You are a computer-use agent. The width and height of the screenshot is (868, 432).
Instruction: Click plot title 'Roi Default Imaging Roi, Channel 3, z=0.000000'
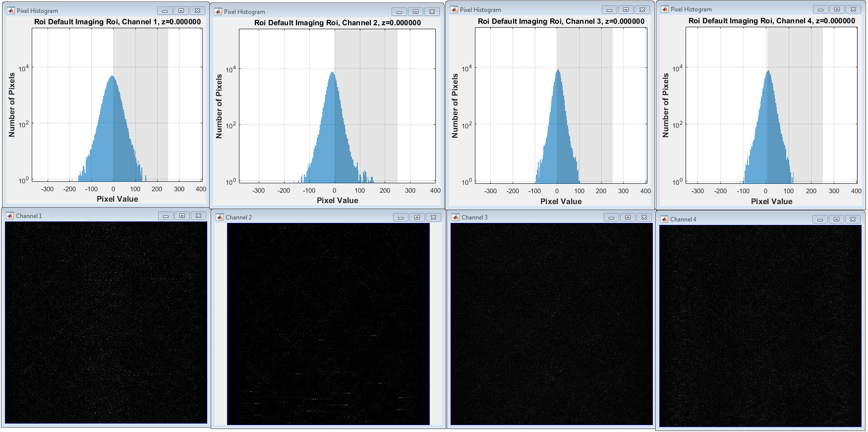(561, 21)
